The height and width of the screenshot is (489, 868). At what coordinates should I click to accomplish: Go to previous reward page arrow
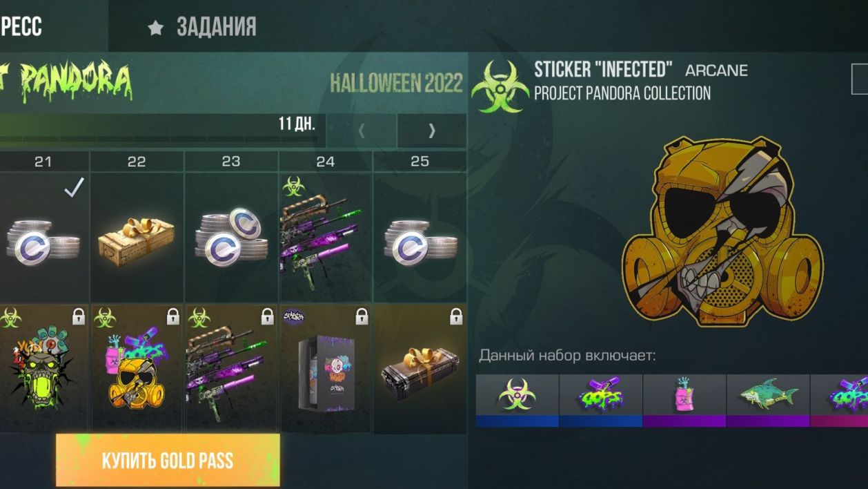(362, 131)
